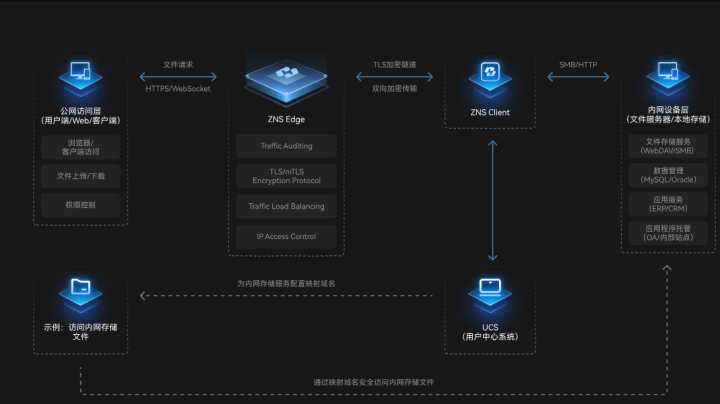This screenshot has height=404, width=720.
Task: Click the Traffic Load Balancing box
Action: coord(286,207)
